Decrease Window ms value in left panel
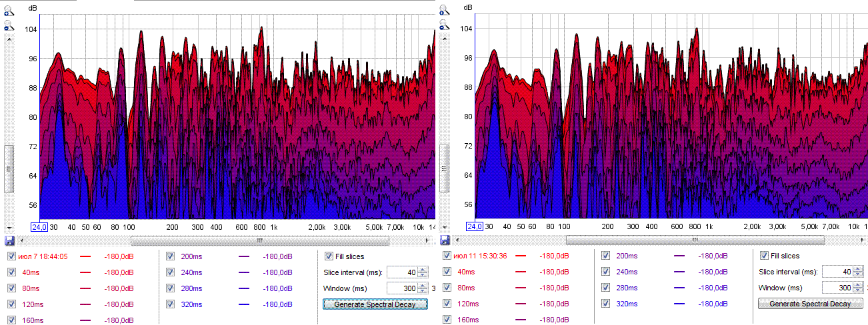 (423, 291)
